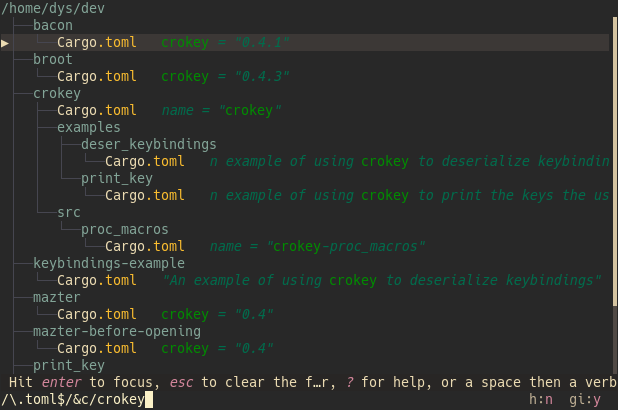Toggle hidden files flag h:n

click(x=541, y=399)
